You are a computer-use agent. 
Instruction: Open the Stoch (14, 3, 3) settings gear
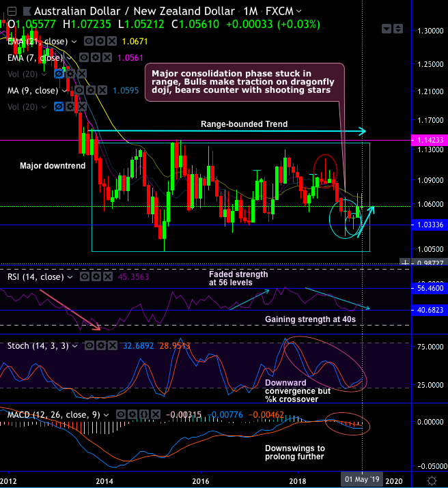101,345
